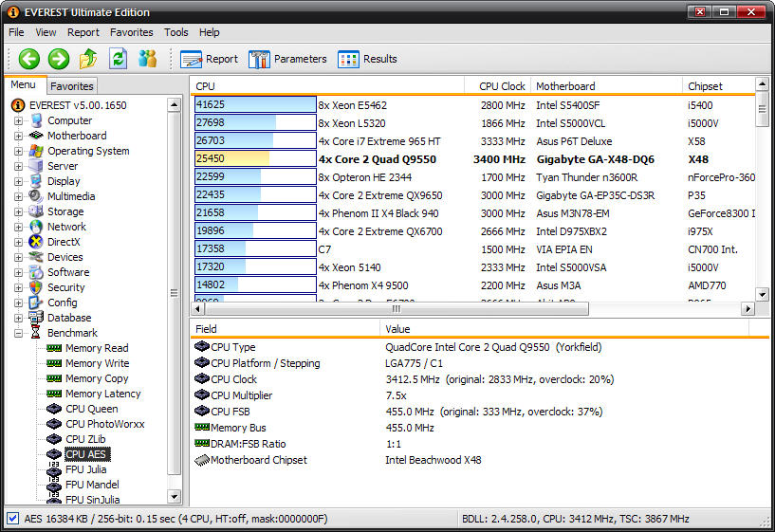This screenshot has width=775, height=532.
Task: Sort by the Motherboard column header
Action: [606, 86]
